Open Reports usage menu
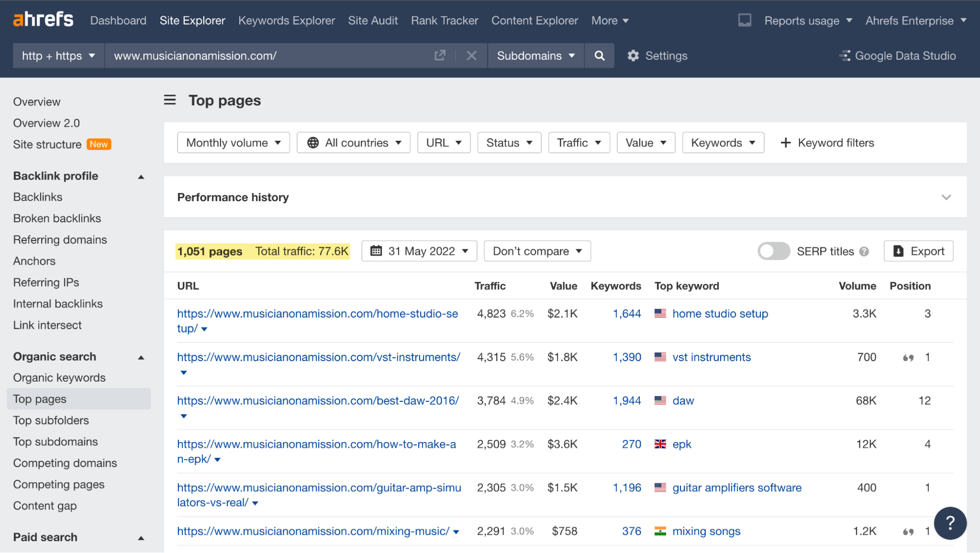The width and height of the screenshot is (980, 553). click(808, 21)
